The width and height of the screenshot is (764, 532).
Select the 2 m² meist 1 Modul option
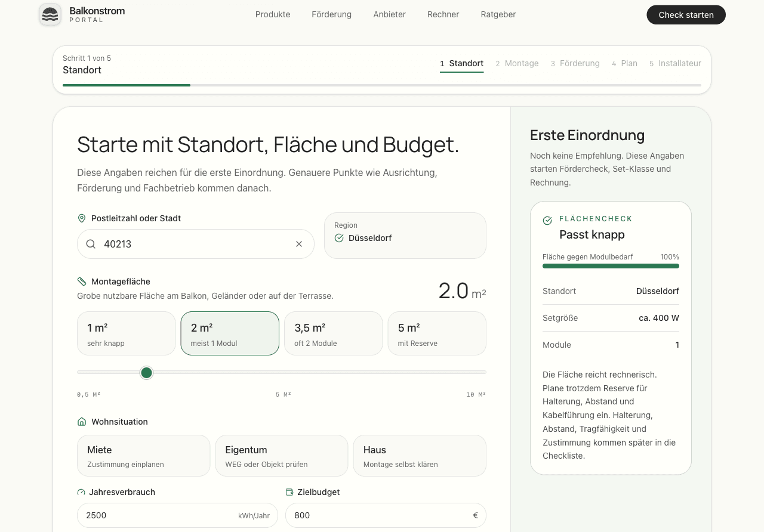230,333
